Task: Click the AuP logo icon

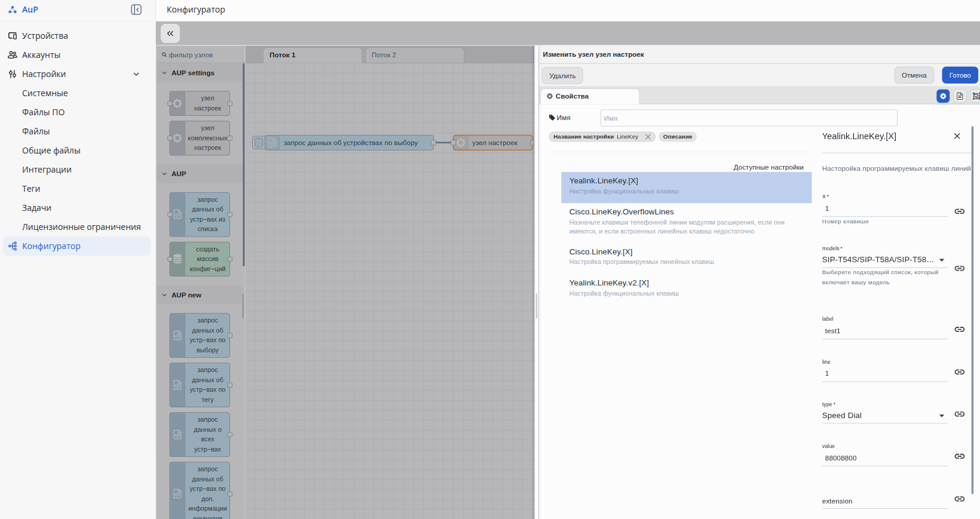Action: (x=13, y=10)
